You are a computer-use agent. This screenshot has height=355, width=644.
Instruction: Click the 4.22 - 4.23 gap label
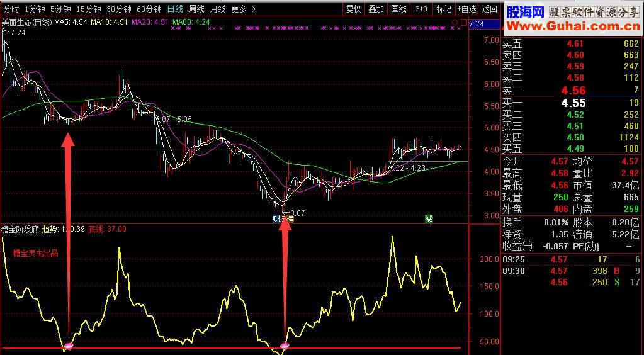coord(407,167)
